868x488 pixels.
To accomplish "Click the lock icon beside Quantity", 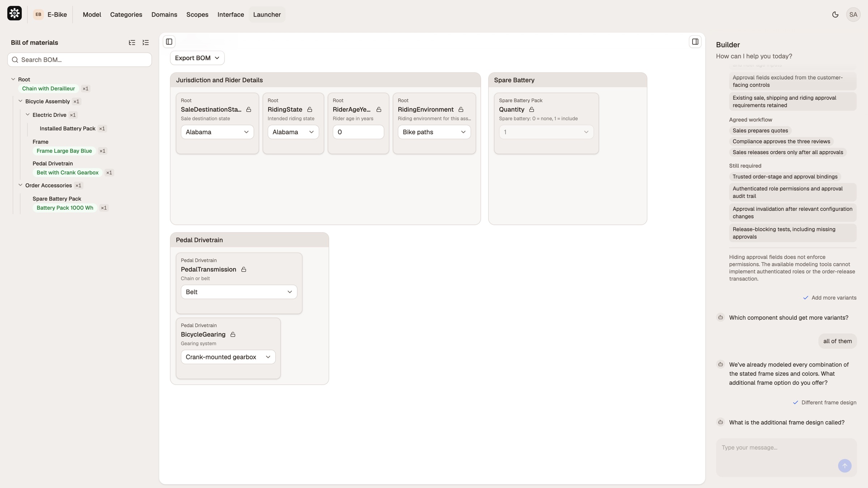I will coord(531,110).
